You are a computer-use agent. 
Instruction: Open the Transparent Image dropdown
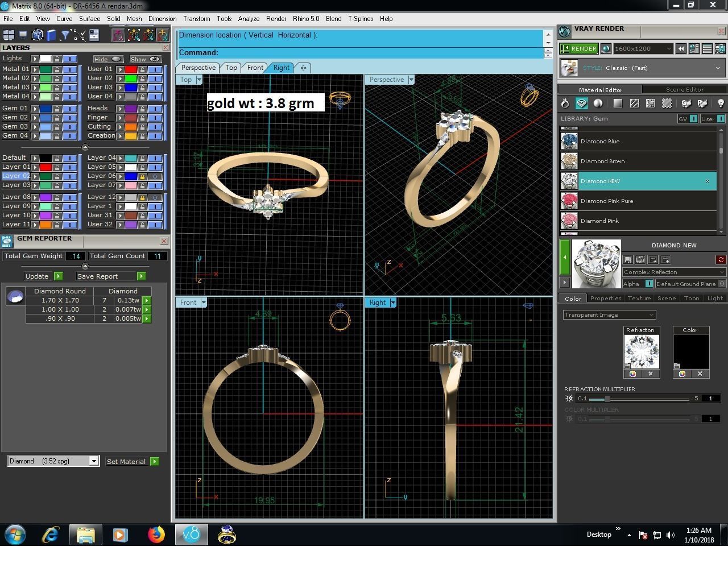609,315
